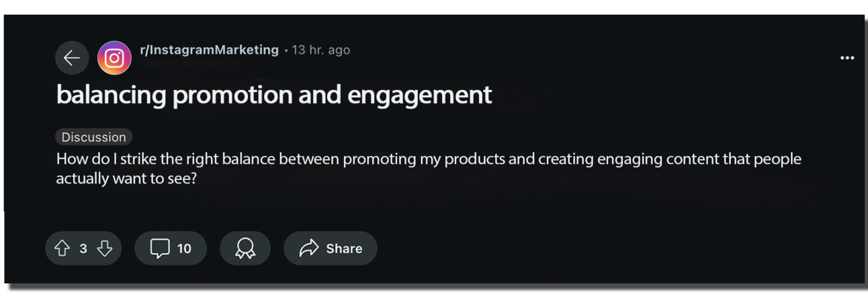Screen dimensions: 868x298
Task: Filter by Discussion flair tag
Action: 93,137
